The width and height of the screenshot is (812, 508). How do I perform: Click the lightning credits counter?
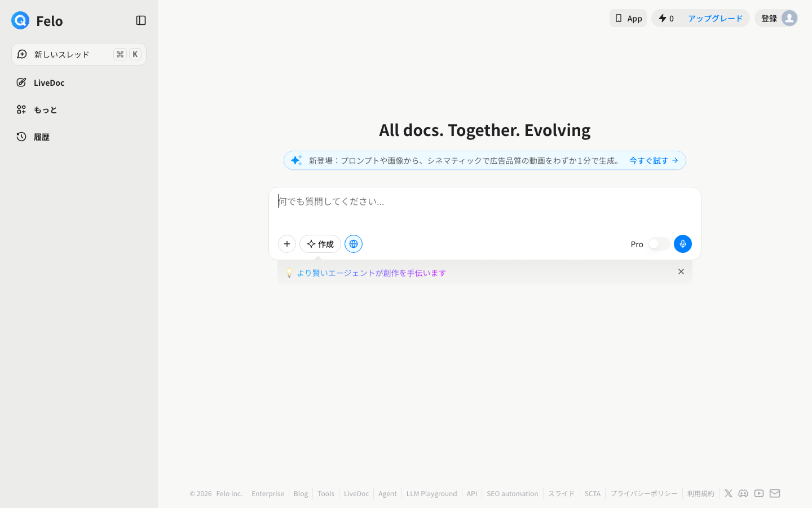coord(667,18)
